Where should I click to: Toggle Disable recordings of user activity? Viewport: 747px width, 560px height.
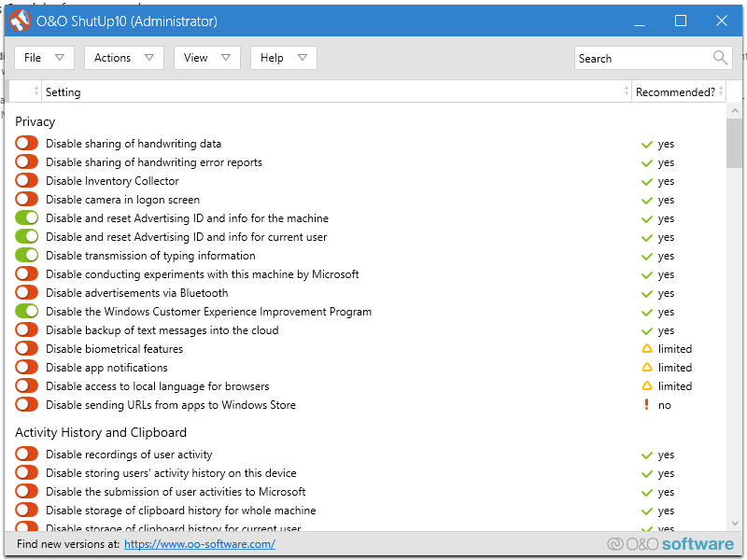[x=26, y=454]
